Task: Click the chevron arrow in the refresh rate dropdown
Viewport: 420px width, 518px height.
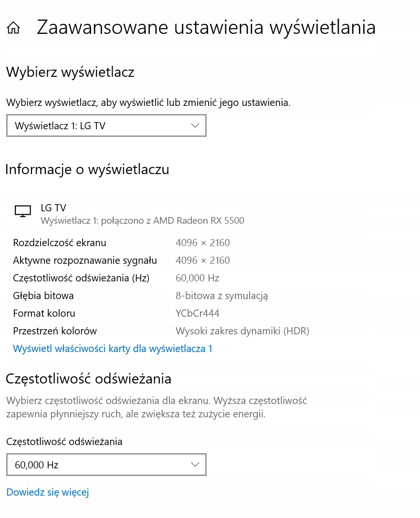Action: [x=195, y=464]
